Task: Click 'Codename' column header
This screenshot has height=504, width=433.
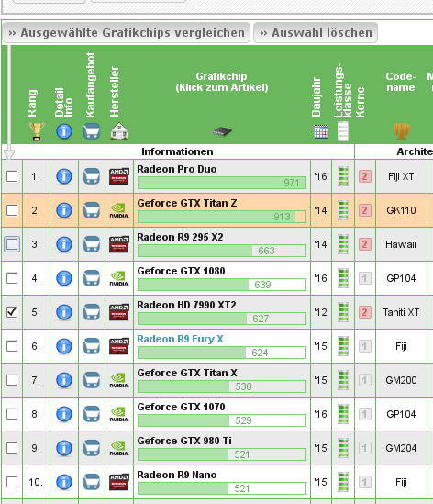Action: 401,82
